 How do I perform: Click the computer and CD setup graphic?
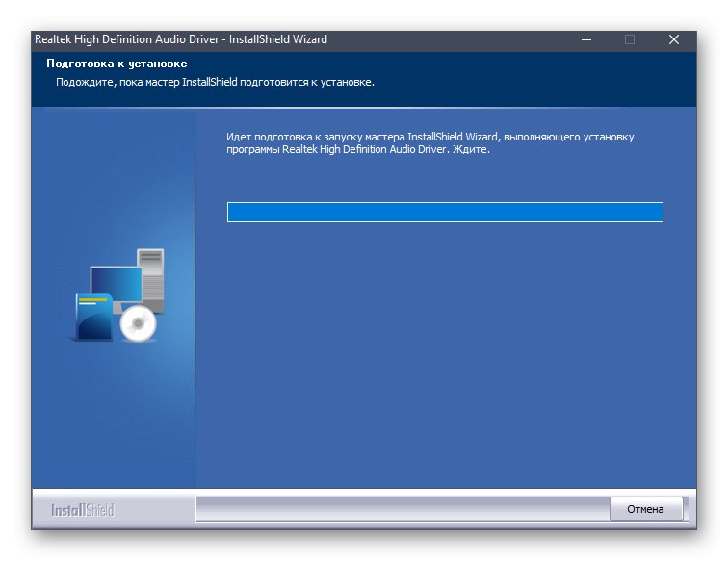click(x=119, y=295)
